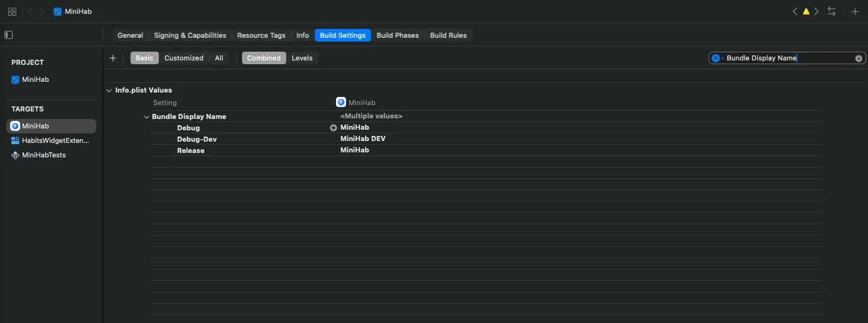Click the Bundle Display Name search field
The width and height of the screenshot is (868, 323).
pos(786,58)
